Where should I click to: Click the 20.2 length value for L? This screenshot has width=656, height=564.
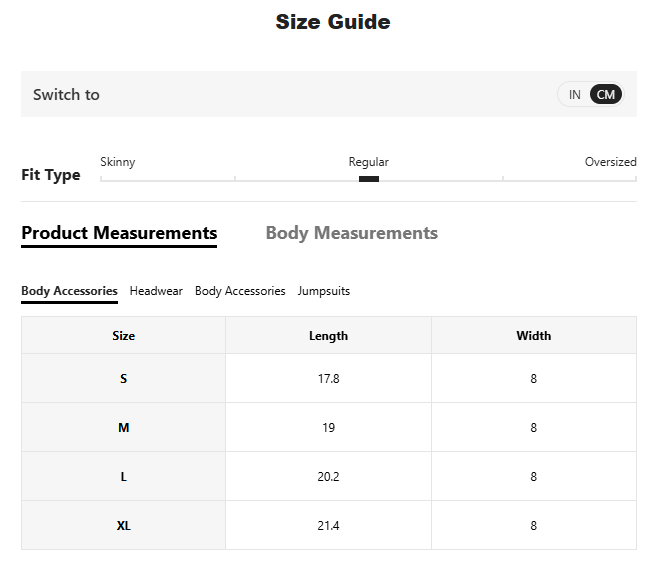coord(328,477)
